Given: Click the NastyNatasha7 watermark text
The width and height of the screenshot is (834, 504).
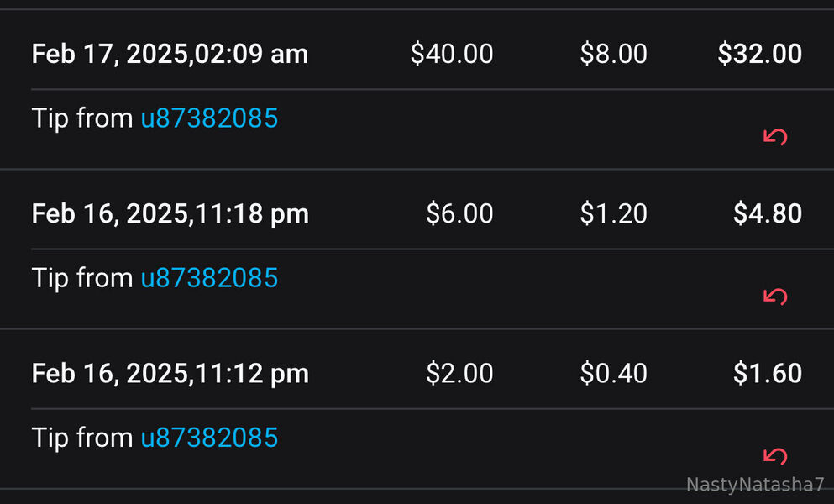Looking at the screenshot, I should click(755, 486).
